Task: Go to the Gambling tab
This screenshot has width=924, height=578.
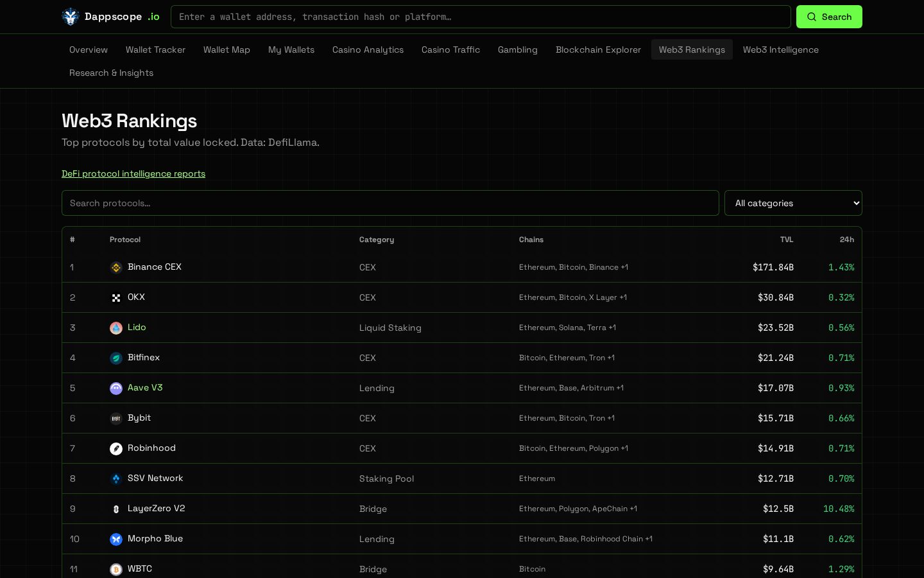Action: (x=518, y=49)
